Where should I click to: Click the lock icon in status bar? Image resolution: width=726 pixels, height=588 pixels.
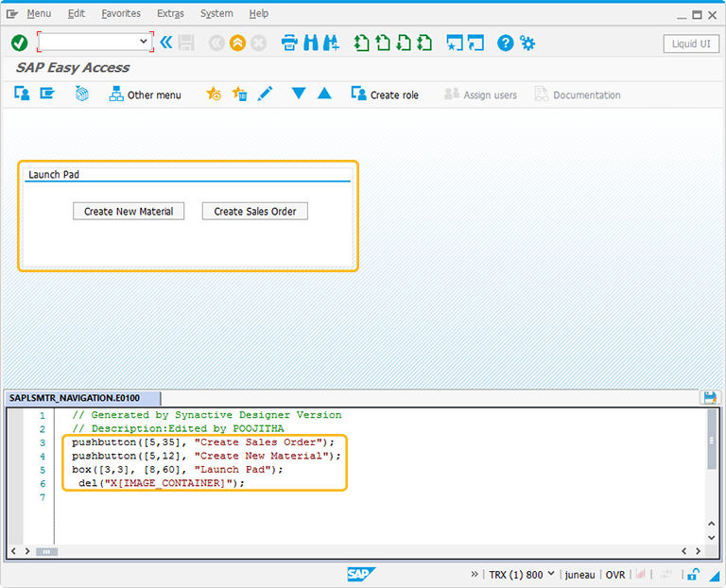[x=693, y=574]
